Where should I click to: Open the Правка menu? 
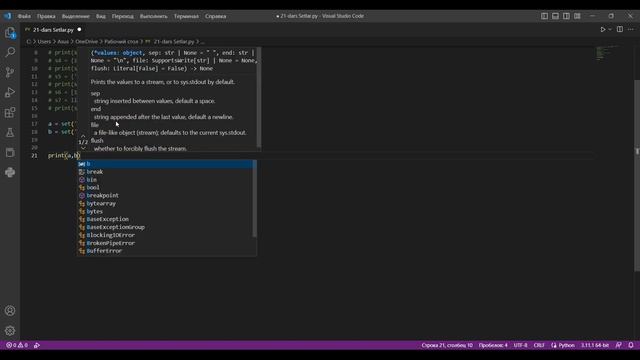(46, 16)
